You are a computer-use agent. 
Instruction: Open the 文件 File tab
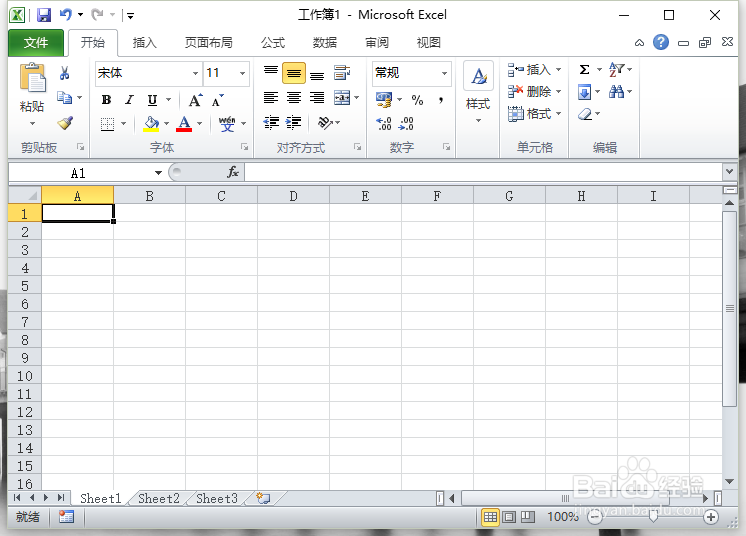coord(36,43)
